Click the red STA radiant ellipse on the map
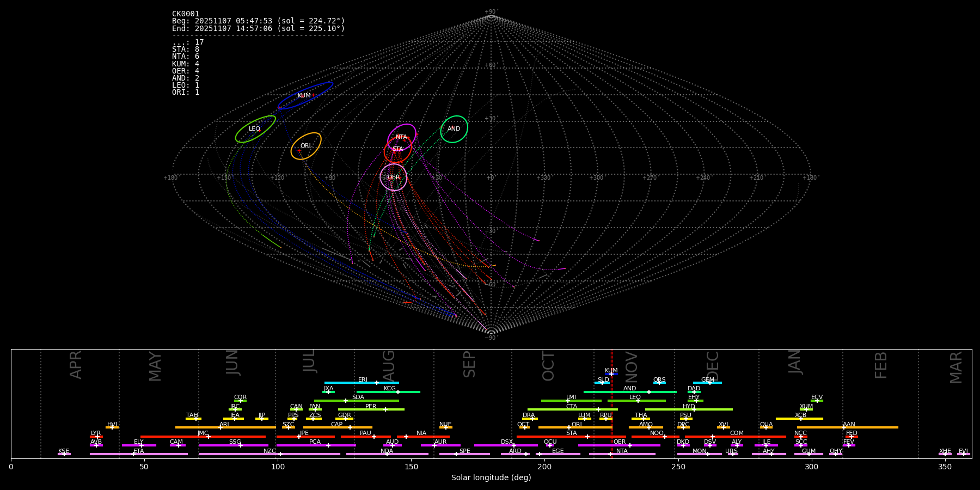This screenshot has height=490, width=980. pyautogui.click(x=397, y=149)
